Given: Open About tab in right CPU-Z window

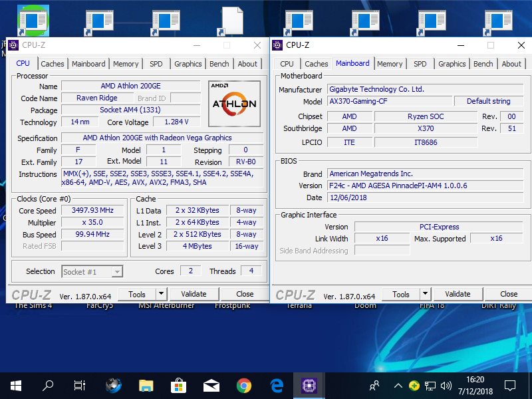Looking at the screenshot, I should (x=511, y=64).
